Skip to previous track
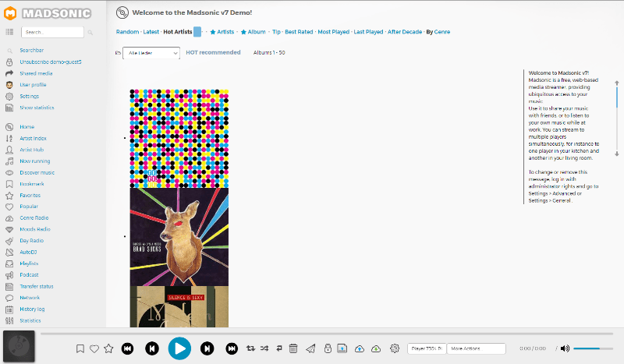This screenshot has width=624, height=364. pos(152,349)
